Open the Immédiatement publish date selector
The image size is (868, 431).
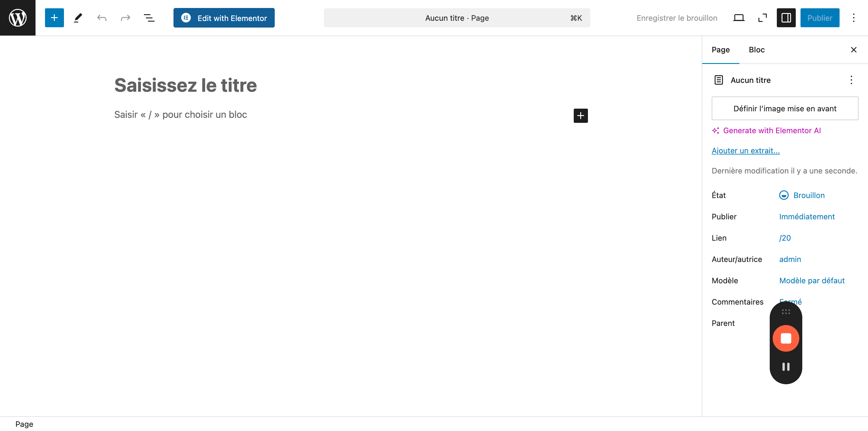click(x=807, y=217)
